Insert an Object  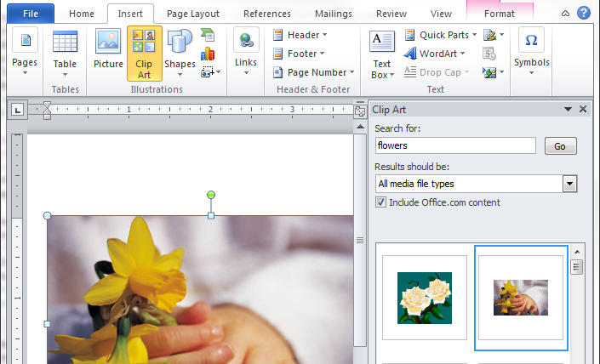494,72
